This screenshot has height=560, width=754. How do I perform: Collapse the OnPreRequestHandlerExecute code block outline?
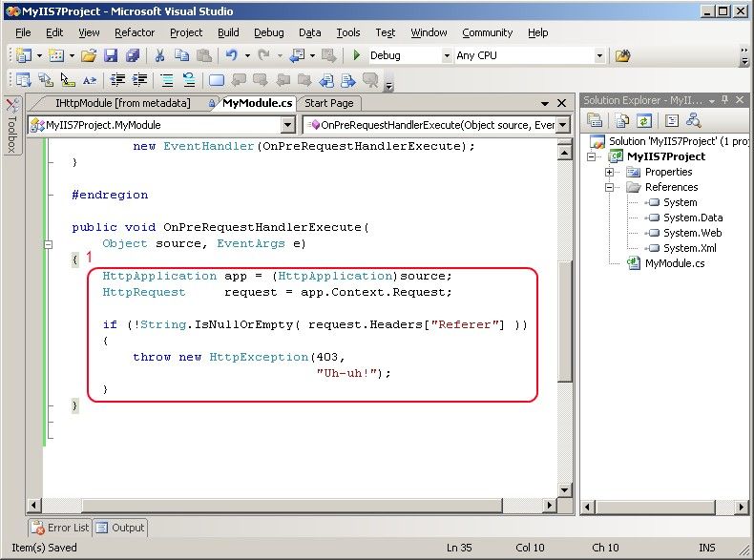[48, 244]
